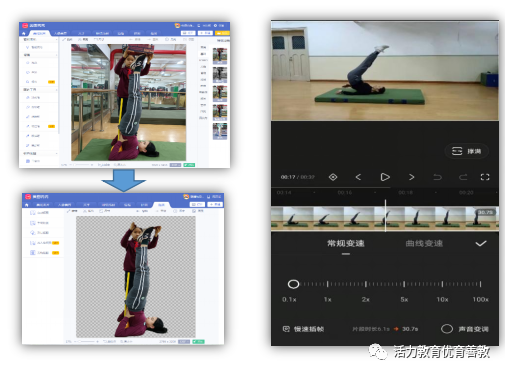Step to next frame with right chevron

[412, 177]
